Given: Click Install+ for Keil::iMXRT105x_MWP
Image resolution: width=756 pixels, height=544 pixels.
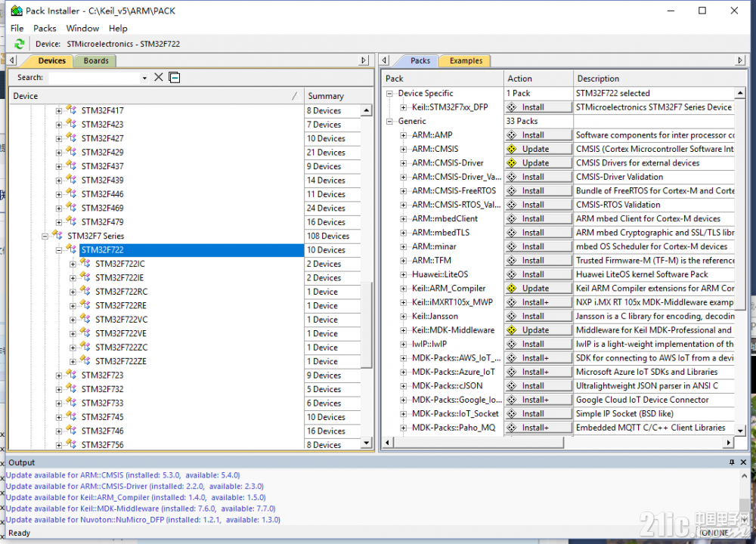Looking at the screenshot, I should 538,302.
